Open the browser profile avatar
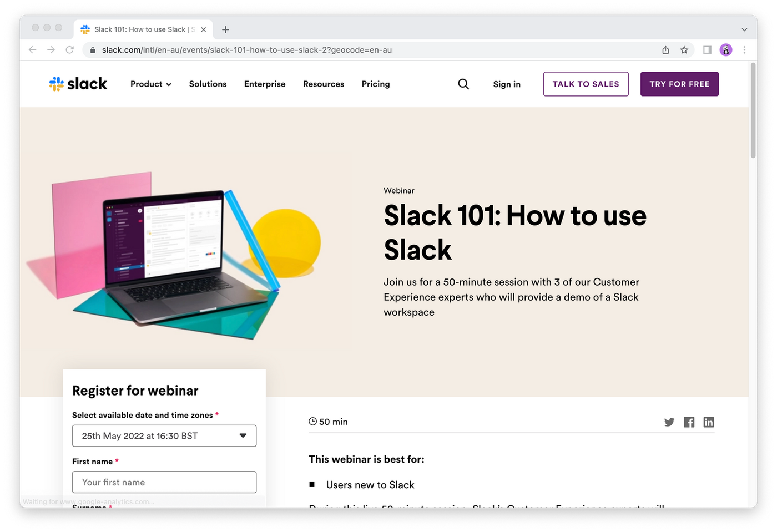 (x=726, y=49)
